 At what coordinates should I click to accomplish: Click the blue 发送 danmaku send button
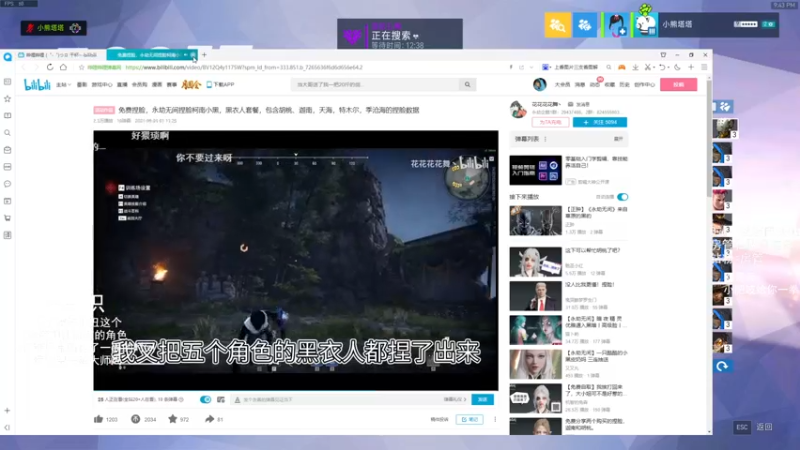pyautogui.click(x=482, y=399)
